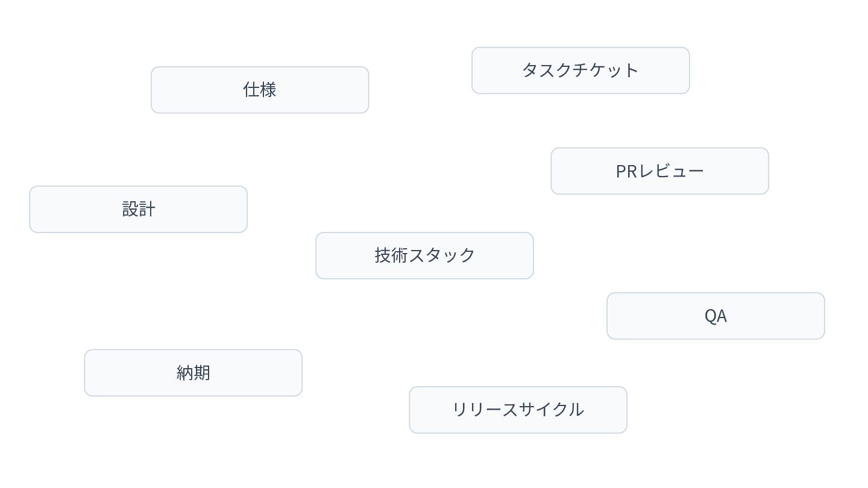The width and height of the screenshot is (868, 488).
Task: Activate the node labeled 技術スタック
Action: click(x=425, y=255)
